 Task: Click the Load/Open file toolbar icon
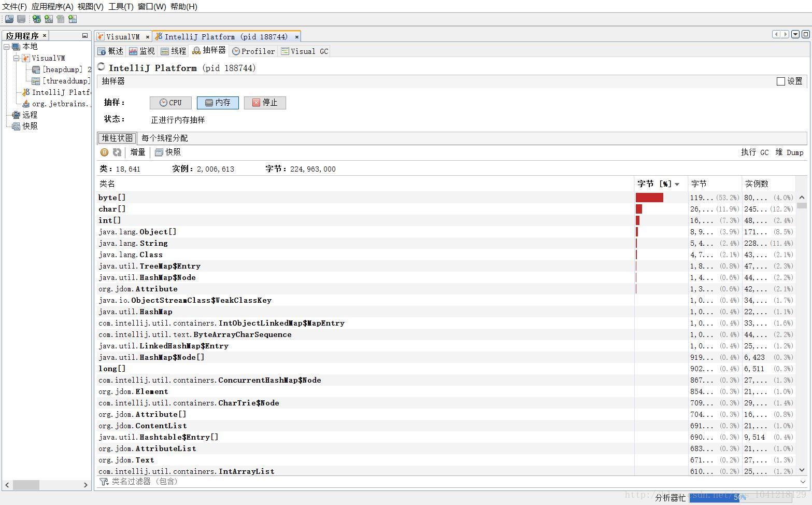(9, 19)
